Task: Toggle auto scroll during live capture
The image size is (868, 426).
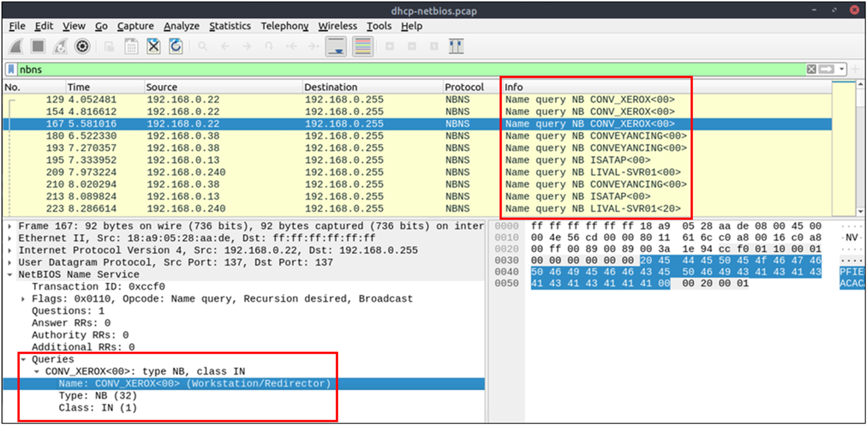Action: [336, 46]
